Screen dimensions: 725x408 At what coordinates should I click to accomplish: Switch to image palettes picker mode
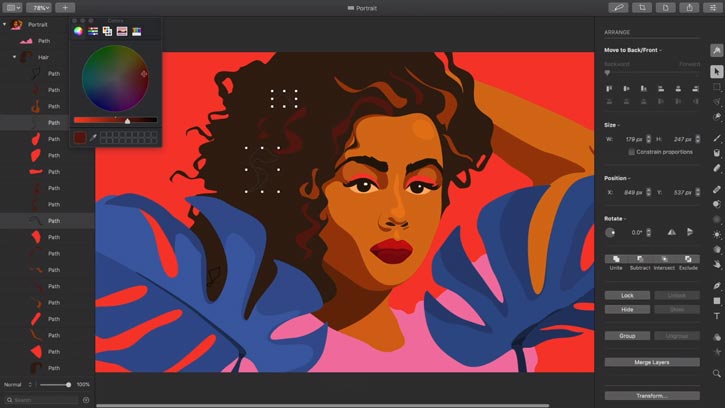coord(122,31)
